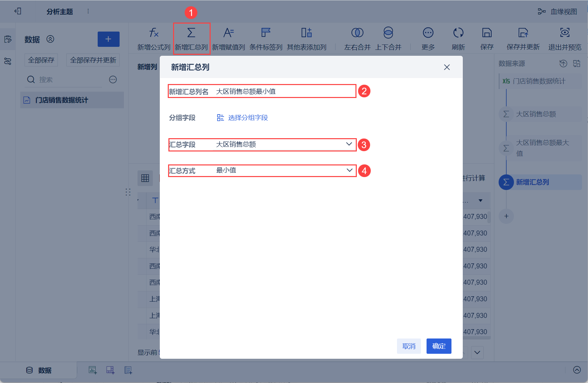Image resolution: width=588 pixels, height=383 pixels.
Task: Click the relations icon in left rail
Action: coord(8,61)
